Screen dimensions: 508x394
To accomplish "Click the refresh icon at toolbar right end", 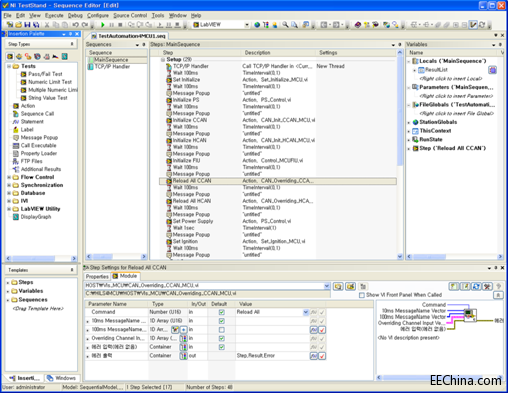I will pyautogui.click(x=482, y=25).
